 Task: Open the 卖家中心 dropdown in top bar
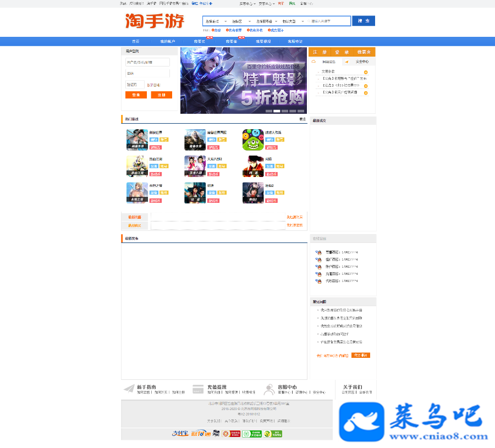point(267,3)
